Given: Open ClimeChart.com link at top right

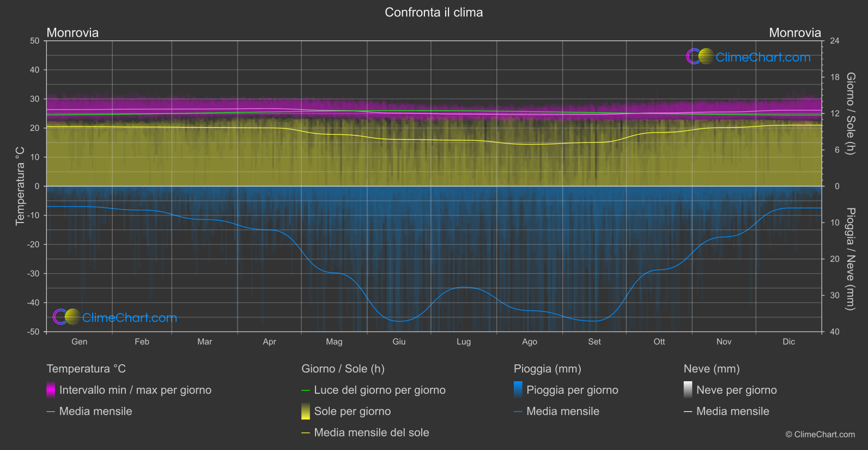Looking at the screenshot, I should point(763,57).
